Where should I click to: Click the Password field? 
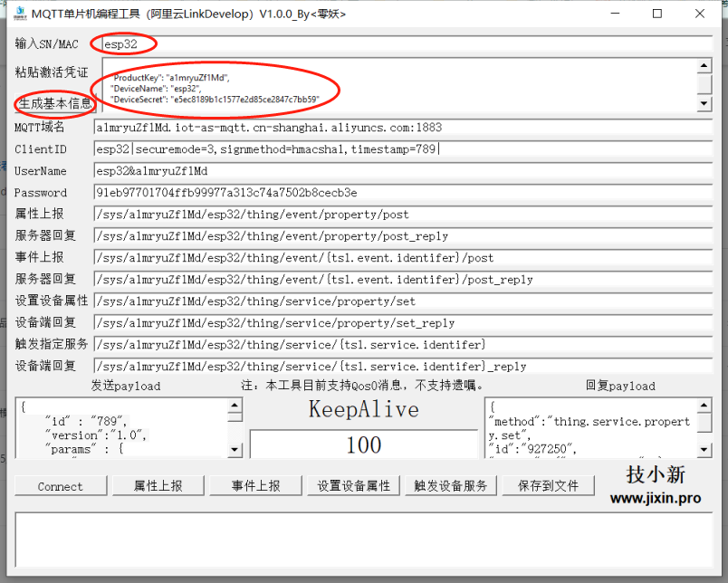[403, 193]
